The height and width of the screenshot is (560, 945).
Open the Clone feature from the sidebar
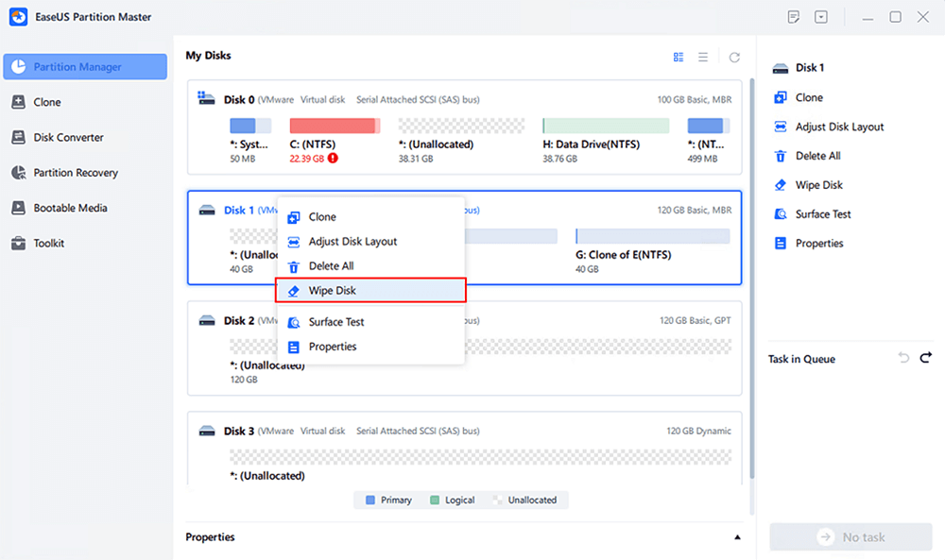coord(52,101)
